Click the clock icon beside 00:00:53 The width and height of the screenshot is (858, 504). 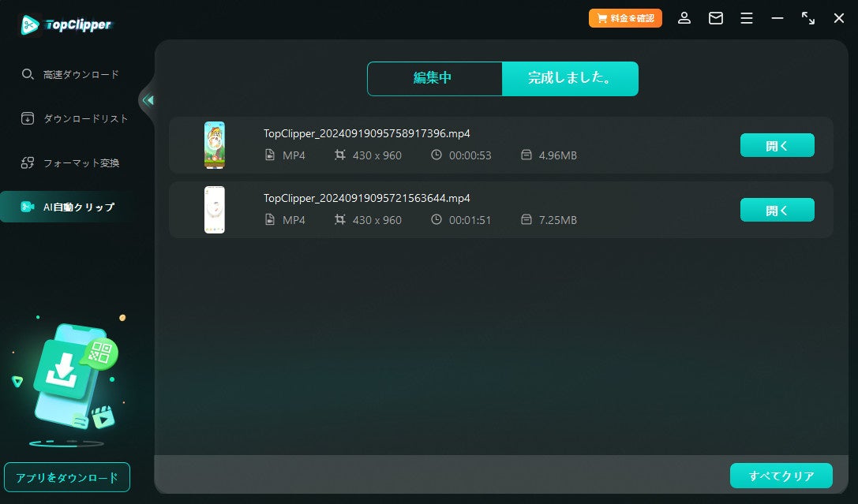[x=436, y=155]
